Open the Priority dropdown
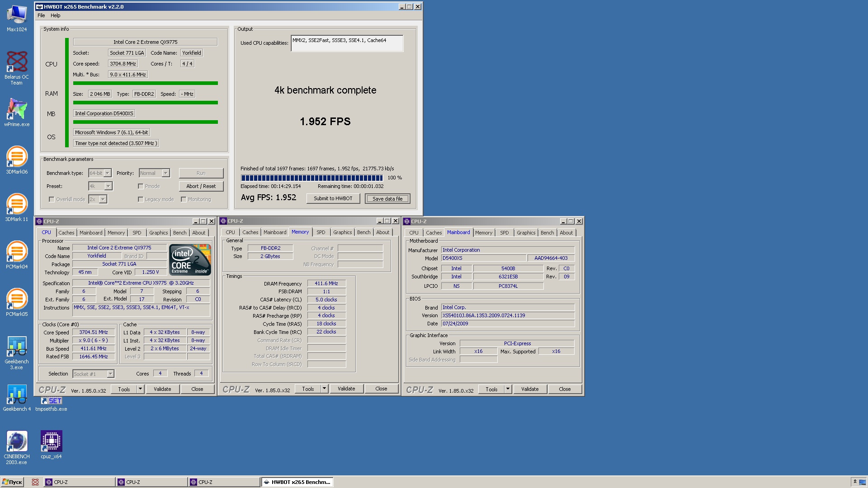Image resolution: width=868 pixels, height=488 pixels. click(x=154, y=173)
